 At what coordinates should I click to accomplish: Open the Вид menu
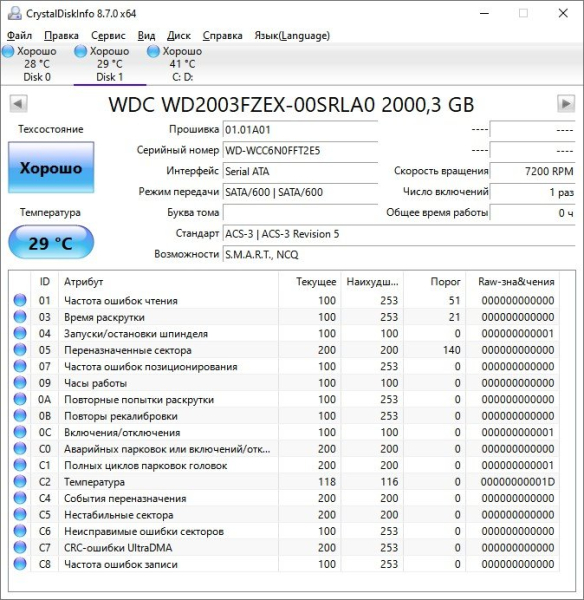pyautogui.click(x=146, y=36)
